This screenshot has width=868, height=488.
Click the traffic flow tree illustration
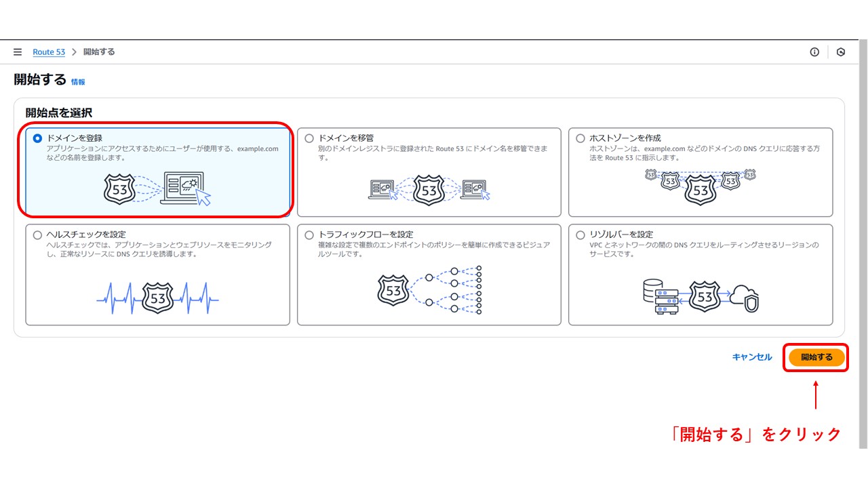point(429,290)
